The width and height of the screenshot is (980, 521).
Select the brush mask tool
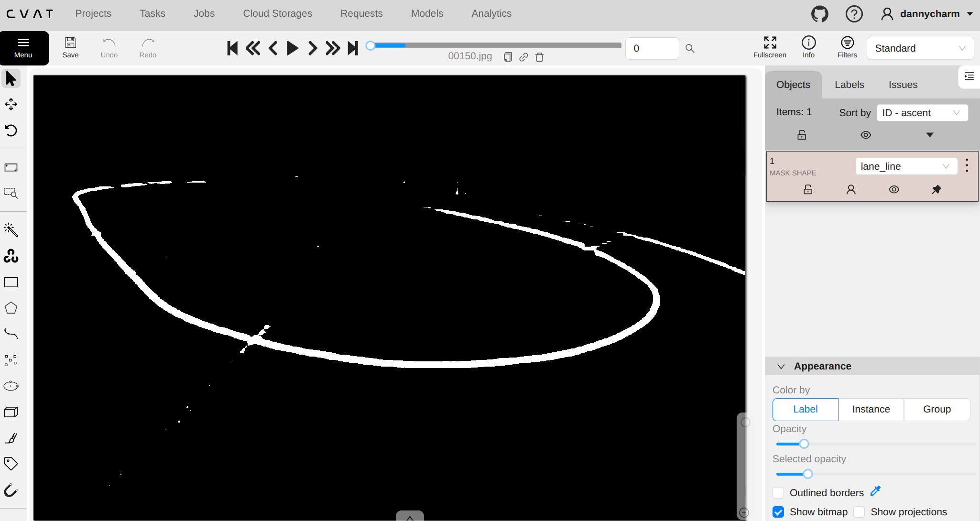[x=11, y=438]
